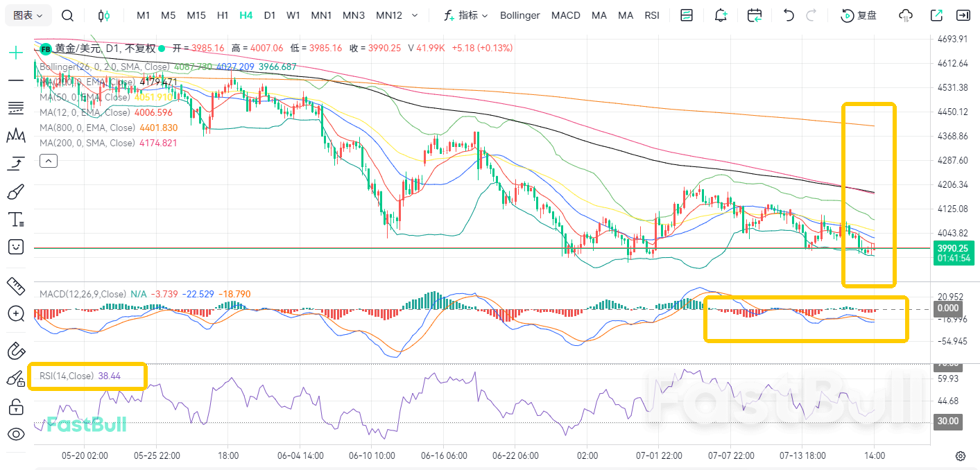Image resolution: width=980 pixels, height=470 pixels.
Task: Collapse the indicator legend chevron
Action: (49, 162)
